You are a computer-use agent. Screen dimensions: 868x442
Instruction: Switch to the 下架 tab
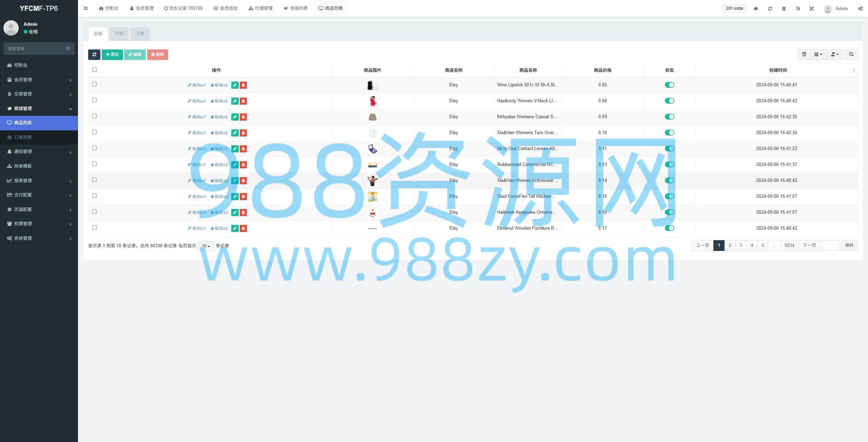[x=119, y=34]
